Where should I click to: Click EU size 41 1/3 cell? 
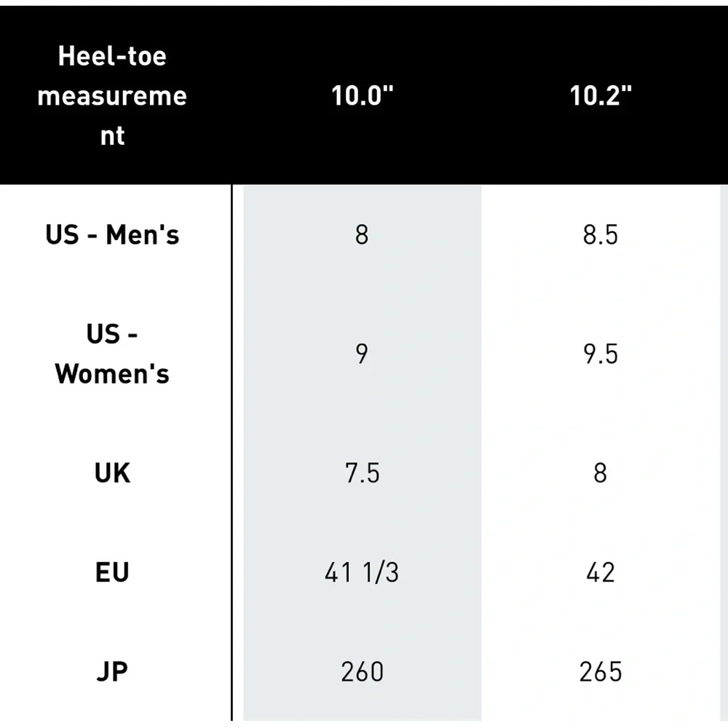click(x=362, y=572)
